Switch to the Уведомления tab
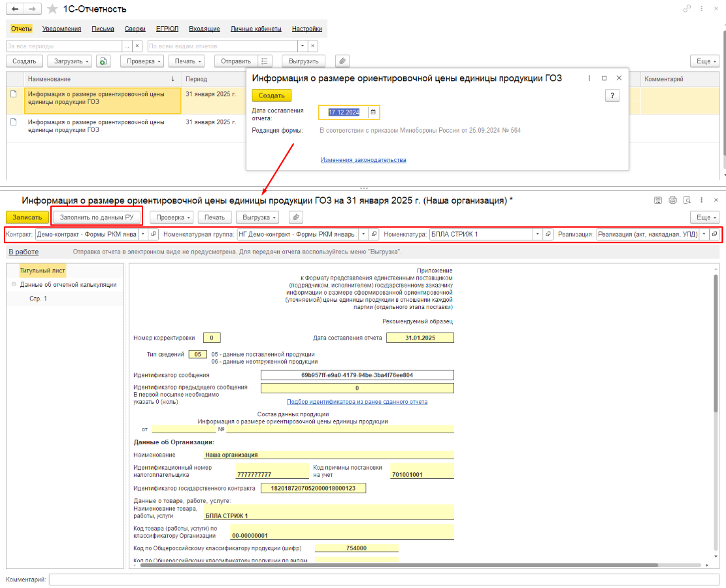This screenshot has height=588, width=726. [61, 29]
